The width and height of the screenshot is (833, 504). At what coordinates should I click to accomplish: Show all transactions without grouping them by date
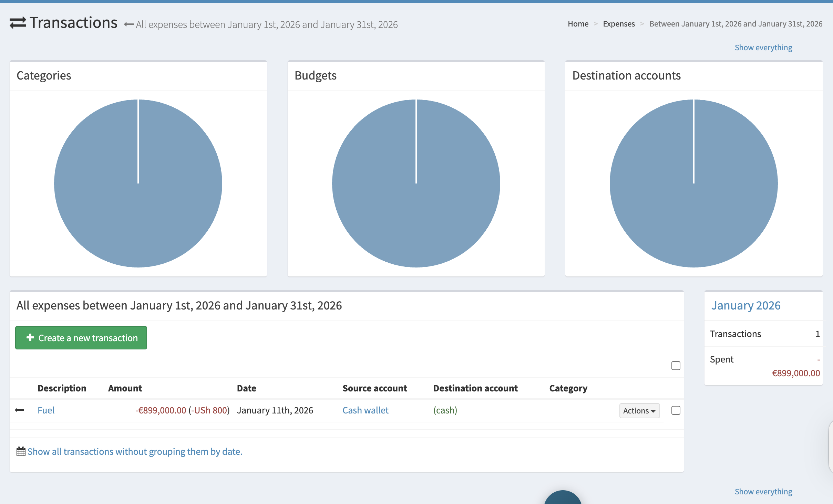tap(135, 451)
